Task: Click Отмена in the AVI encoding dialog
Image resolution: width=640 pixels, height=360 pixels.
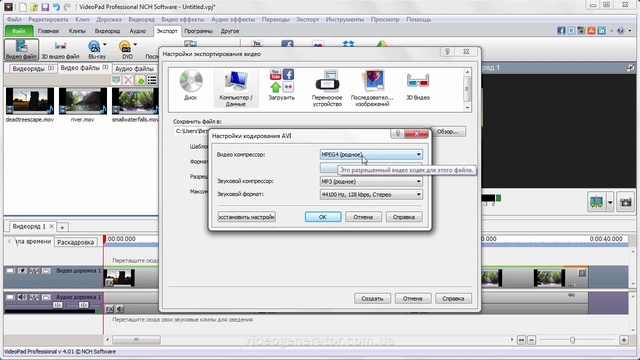Action: point(363,217)
